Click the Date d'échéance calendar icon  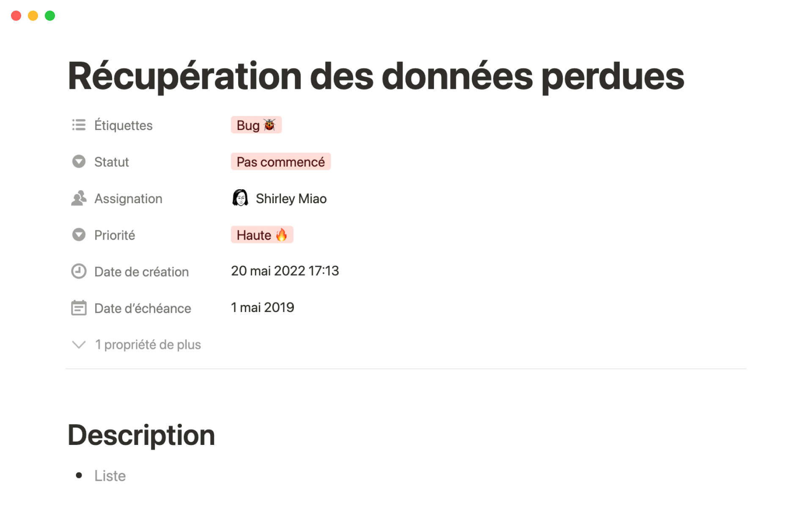click(79, 308)
